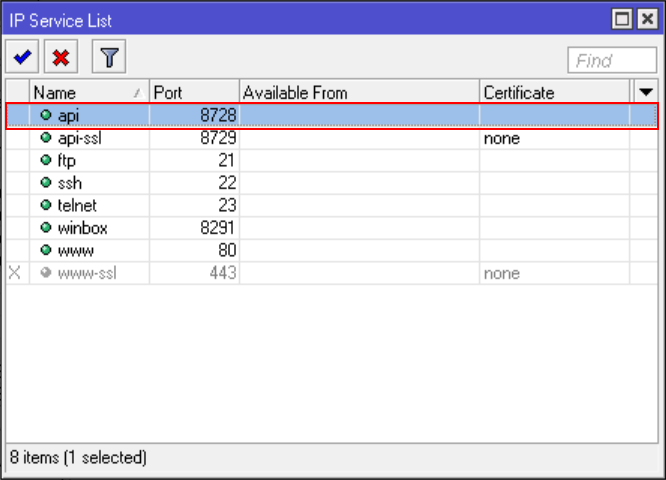This screenshot has height=480, width=666.
Task: Click the green status icon for telnet
Action: [46, 205]
